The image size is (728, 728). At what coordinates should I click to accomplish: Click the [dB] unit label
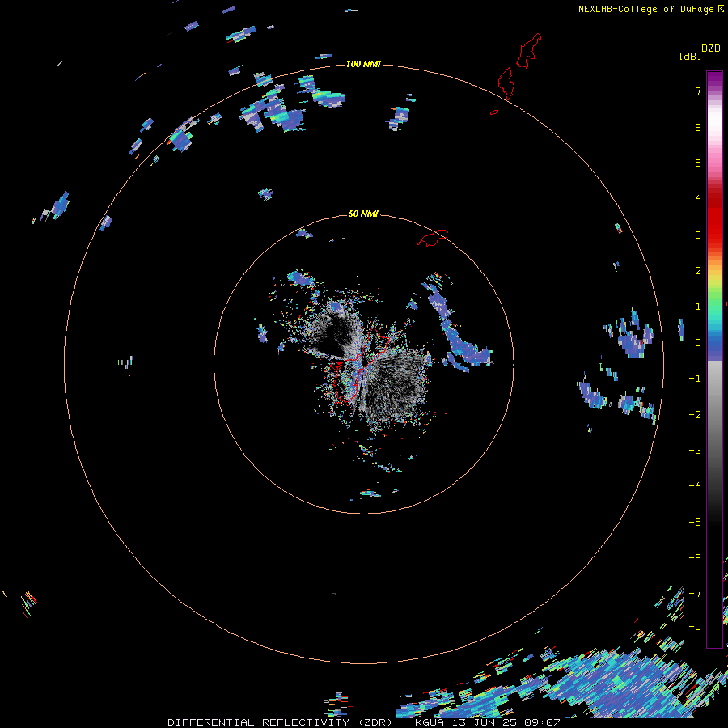click(690, 56)
